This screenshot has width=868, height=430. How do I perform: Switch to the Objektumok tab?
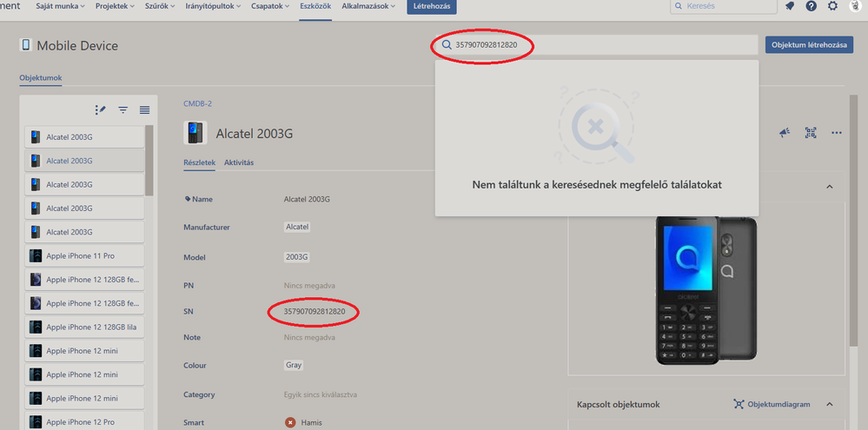pyautogui.click(x=41, y=78)
